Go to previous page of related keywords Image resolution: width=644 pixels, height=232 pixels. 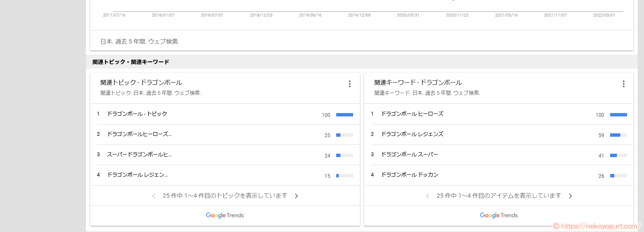(428, 196)
